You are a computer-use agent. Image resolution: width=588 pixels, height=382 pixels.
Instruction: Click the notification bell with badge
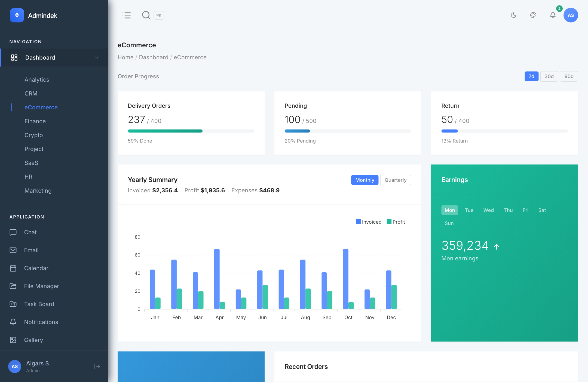(x=553, y=15)
